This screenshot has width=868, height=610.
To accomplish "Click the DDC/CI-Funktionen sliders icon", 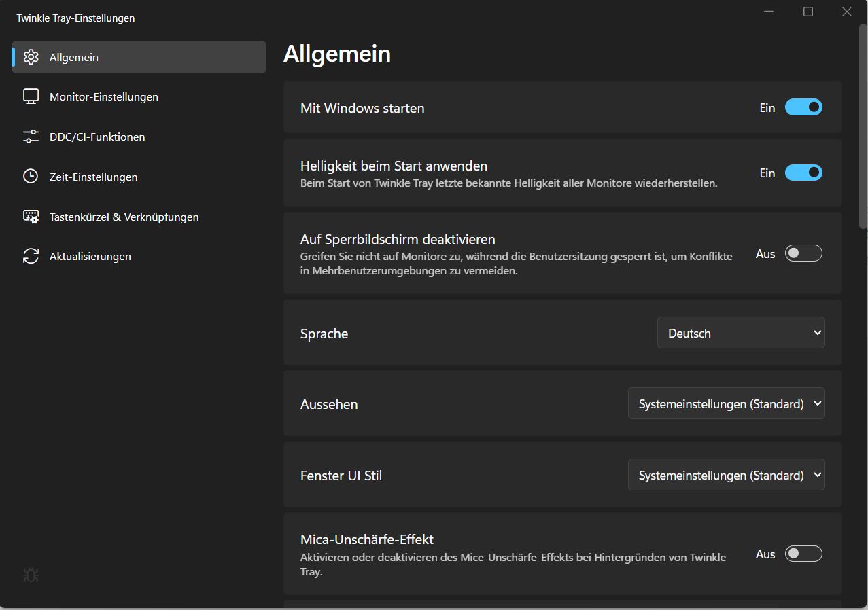I will pyautogui.click(x=31, y=137).
